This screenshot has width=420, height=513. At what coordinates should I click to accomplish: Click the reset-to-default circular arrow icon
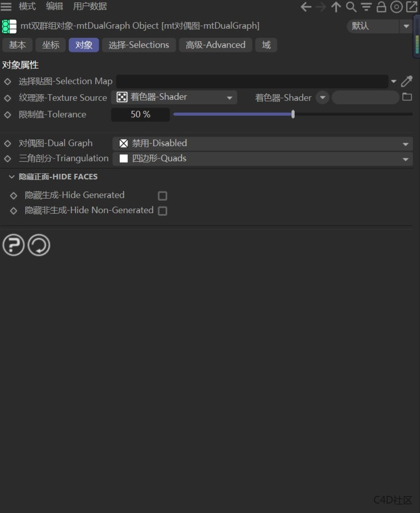tap(38, 245)
